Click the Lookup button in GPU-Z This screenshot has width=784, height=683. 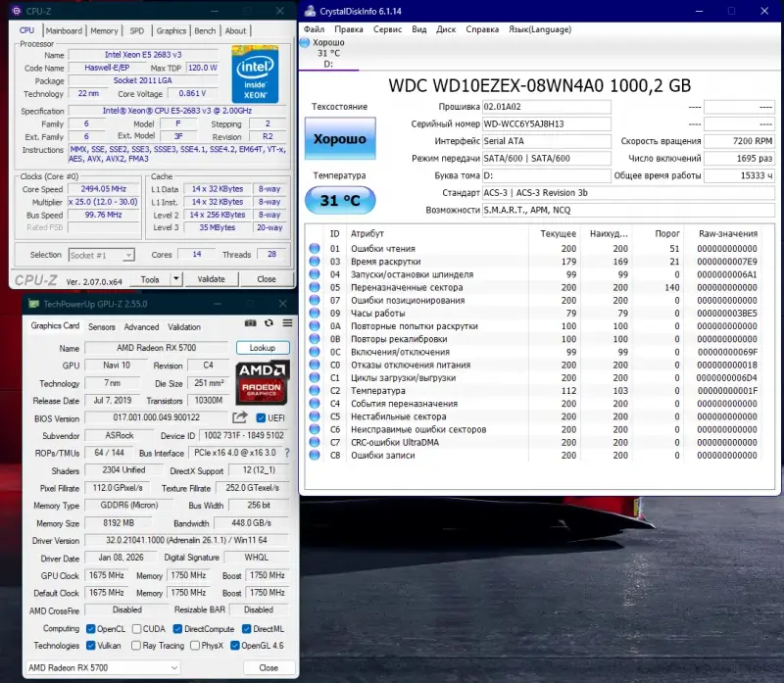(x=262, y=347)
